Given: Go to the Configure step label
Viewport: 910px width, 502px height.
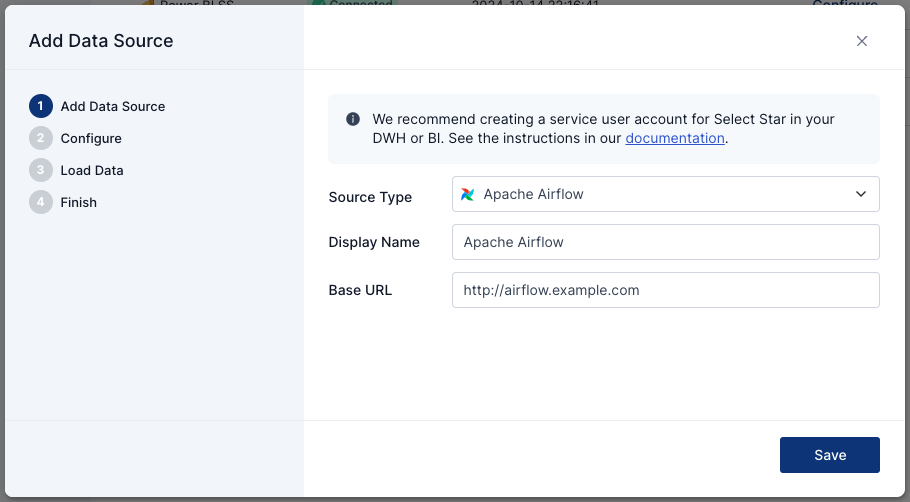Looking at the screenshot, I should [91, 138].
